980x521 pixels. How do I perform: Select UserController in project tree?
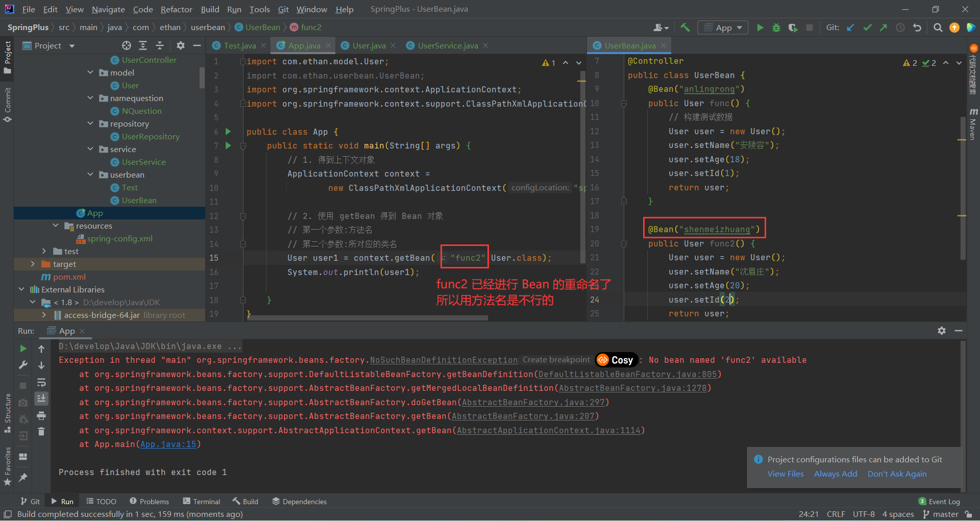149,60
